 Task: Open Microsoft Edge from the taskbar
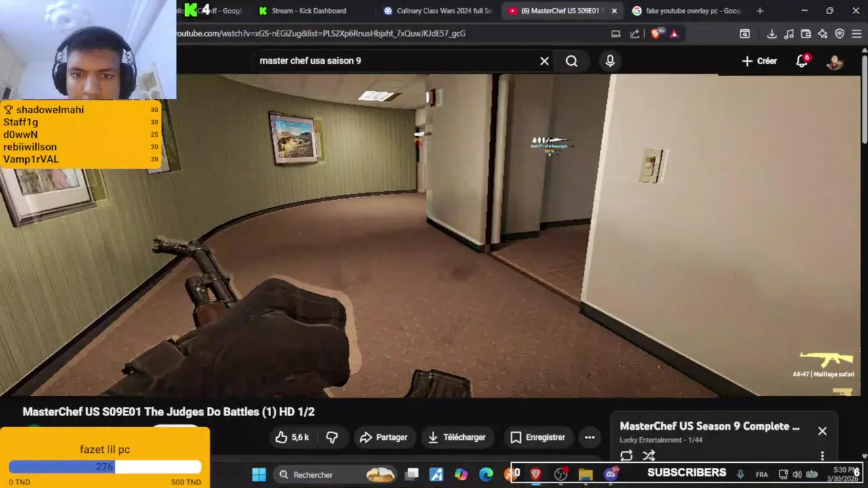click(x=486, y=474)
